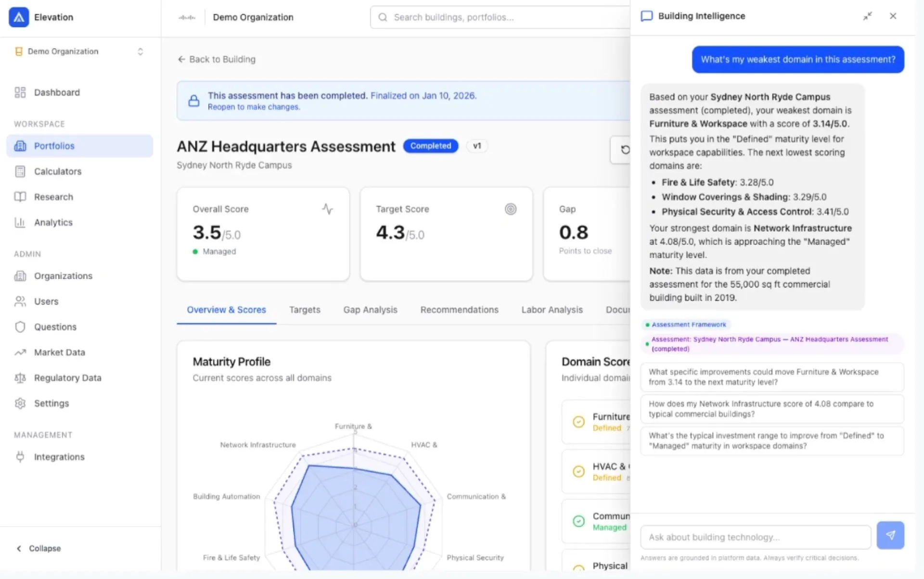Send chat message with the paper-plane icon

point(890,535)
